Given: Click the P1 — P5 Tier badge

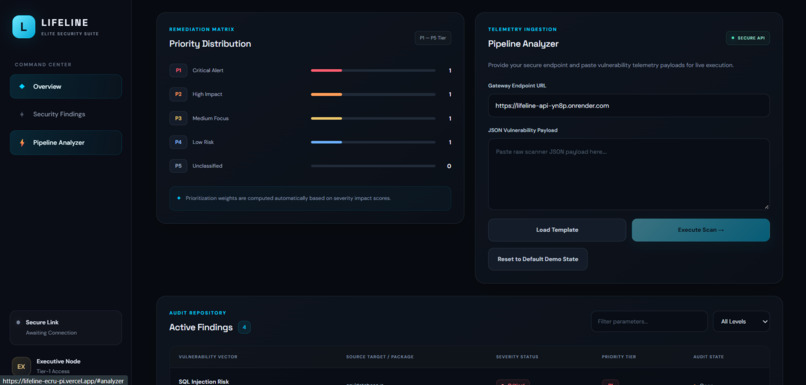Looking at the screenshot, I should (x=433, y=38).
